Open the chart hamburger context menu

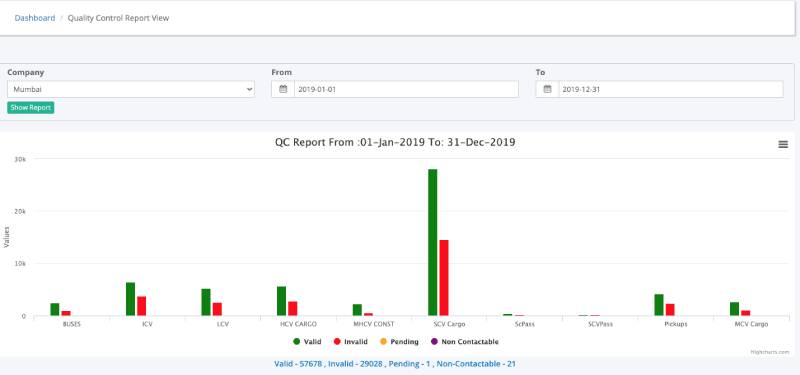(783, 144)
